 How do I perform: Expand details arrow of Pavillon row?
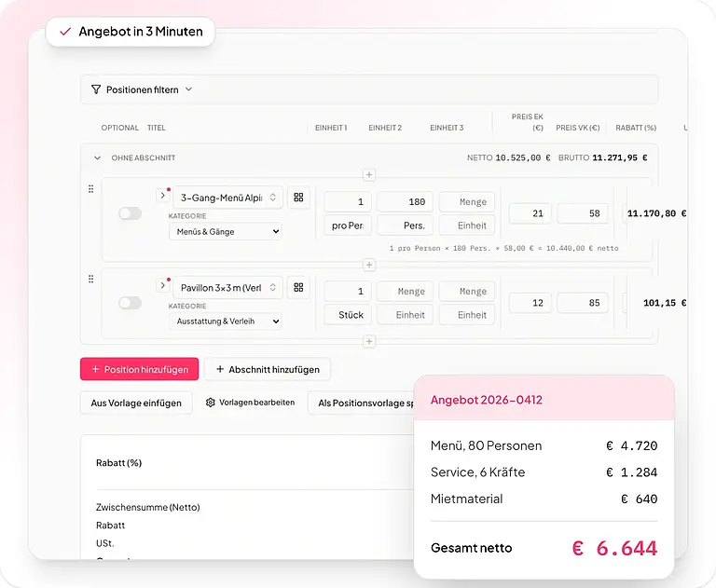pos(162,285)
